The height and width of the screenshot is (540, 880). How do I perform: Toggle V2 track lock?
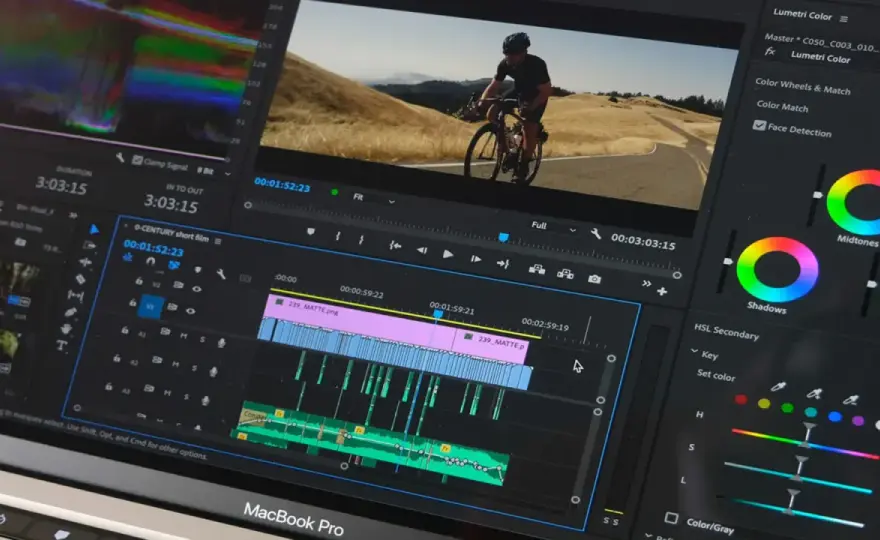(139, 281)
